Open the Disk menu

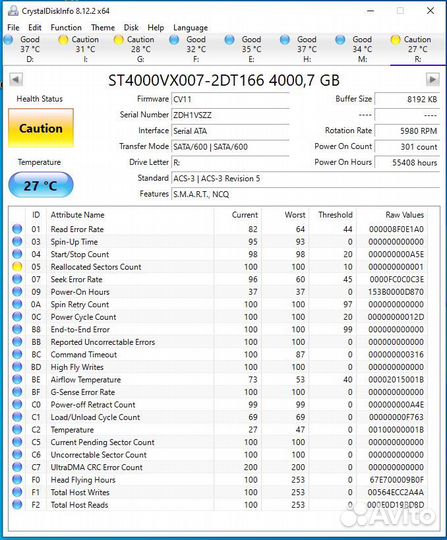131,28
